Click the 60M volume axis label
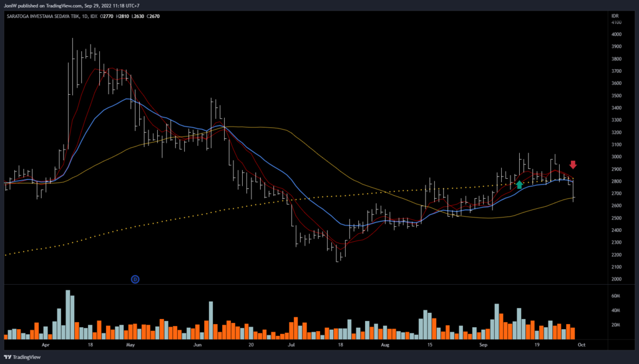639x364 pixels. 617,296
